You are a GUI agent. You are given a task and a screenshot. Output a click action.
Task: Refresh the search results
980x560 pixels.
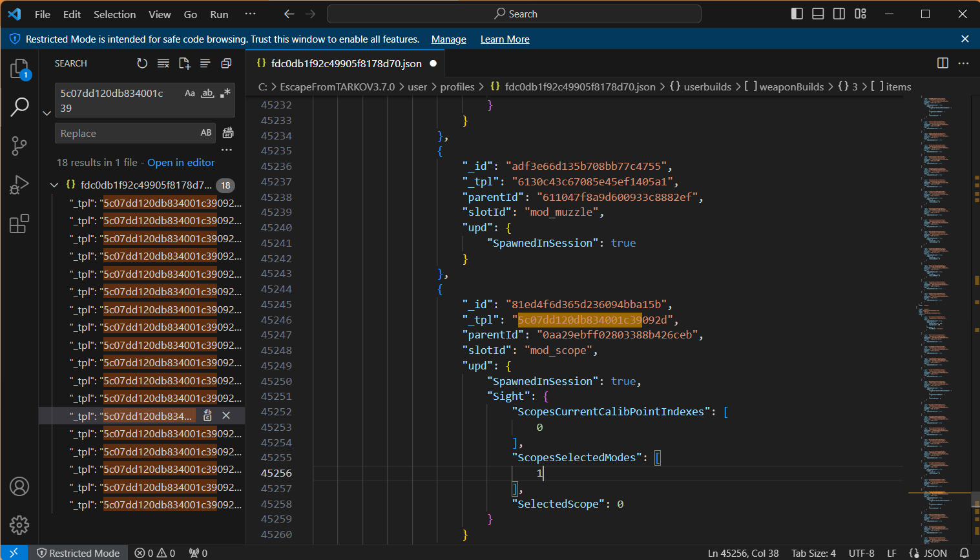click(142, 63)
